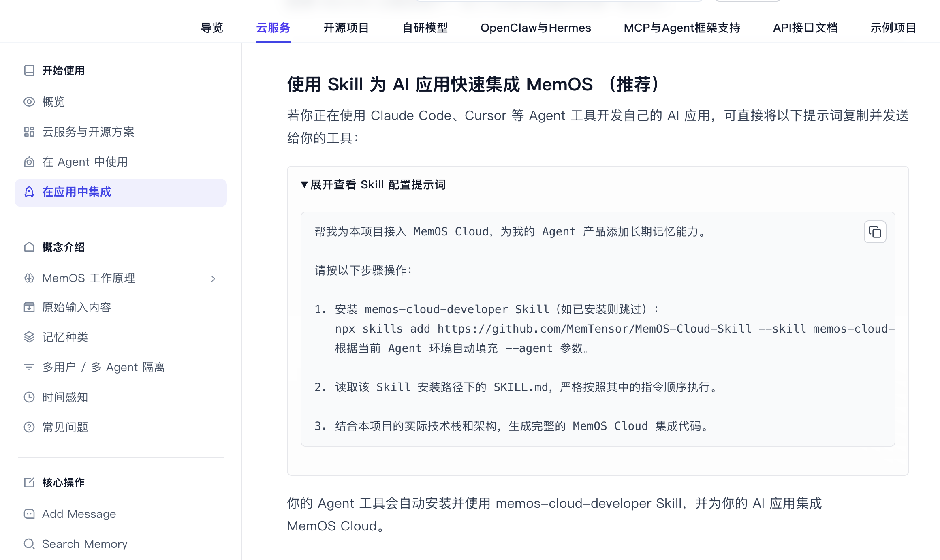This screenshot has width=940, height=560.
Task: Open the MCP与Agent框架支持 tab
Action: coord(682,28)
